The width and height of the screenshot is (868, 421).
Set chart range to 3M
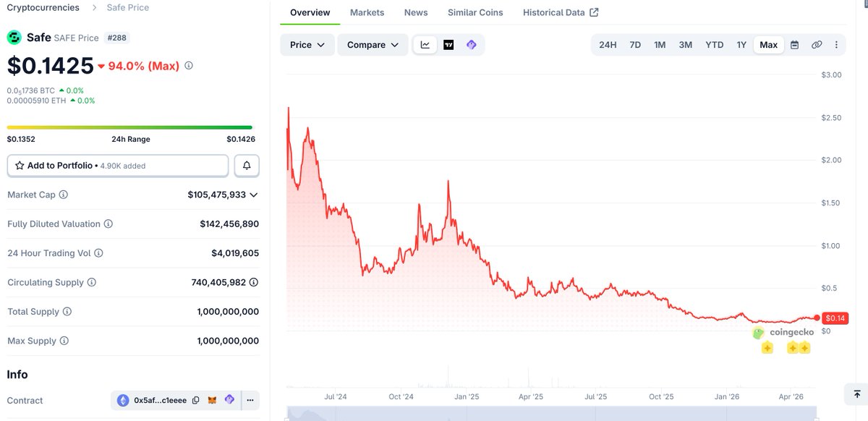686,45
